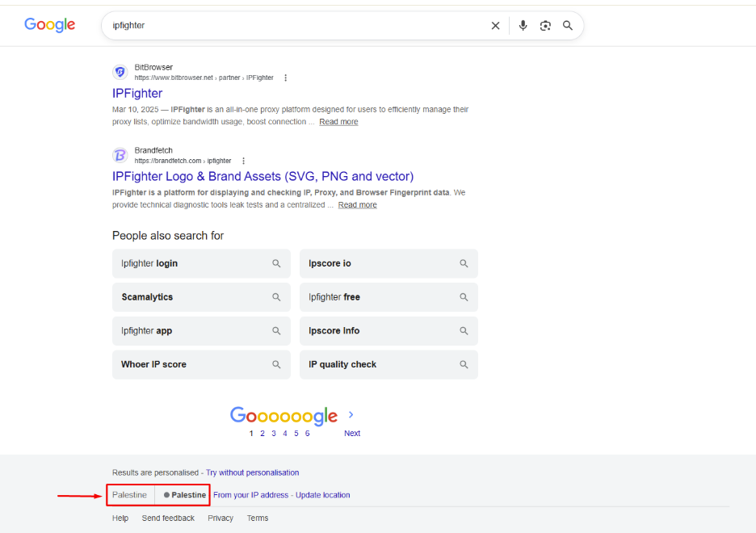Click the Next pagination link

(x=352, y=433)
